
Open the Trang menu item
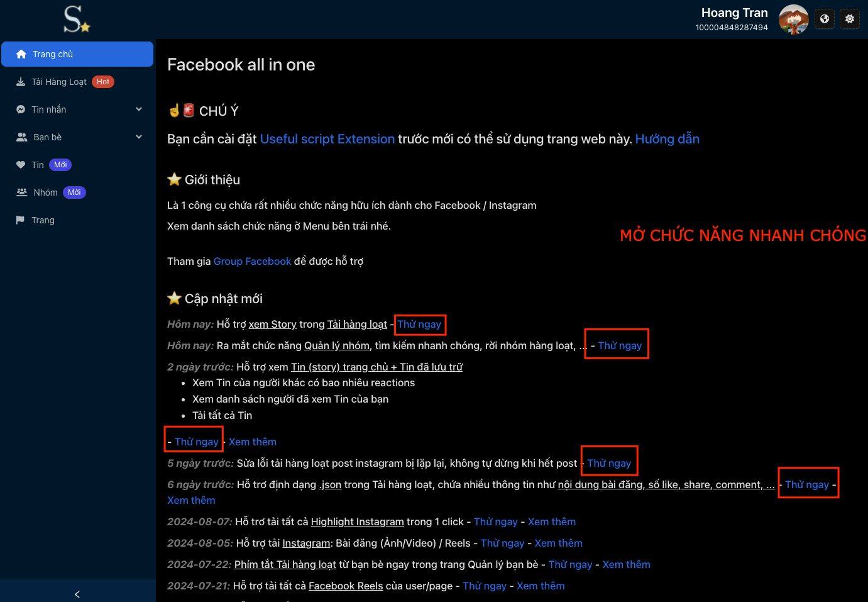click(x=77, y=220)
